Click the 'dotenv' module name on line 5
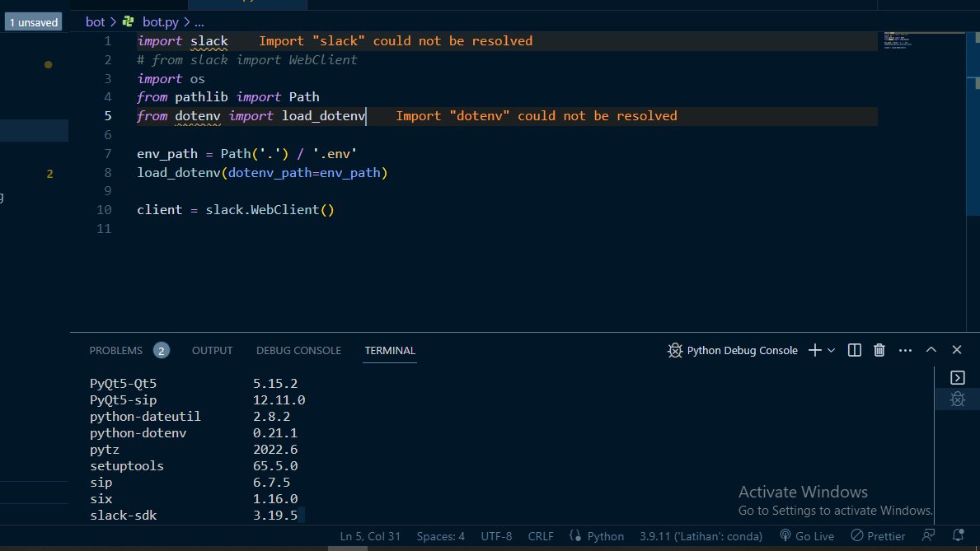Image resolution: width=980 pixels, height=551 pixels. 198,116
